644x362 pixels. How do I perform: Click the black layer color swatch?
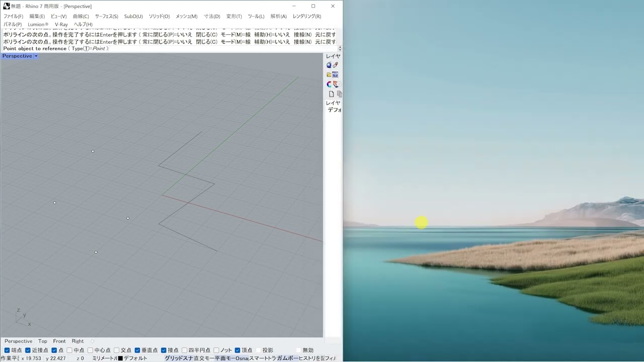click(x=120, y=358)
